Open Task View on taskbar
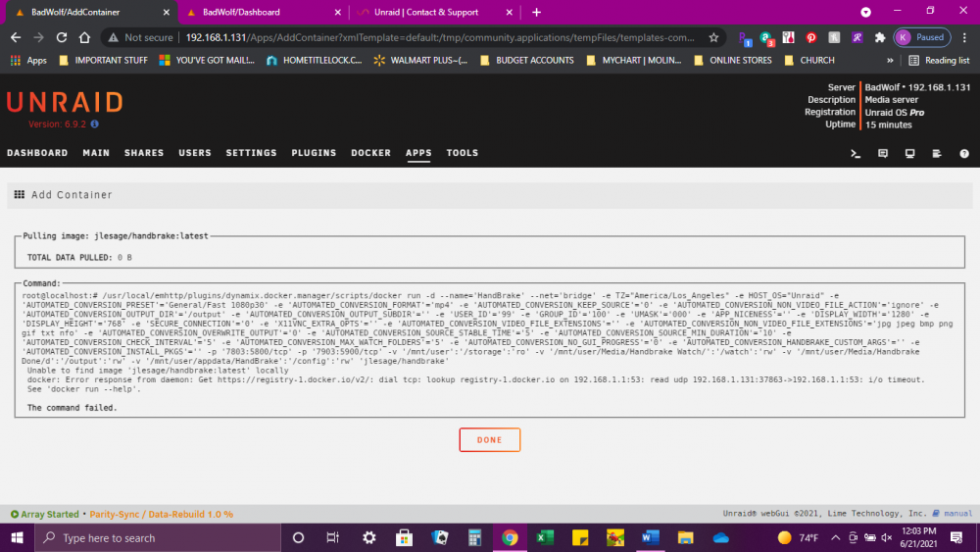The image size is (980, 552). pyautogui.click(x=333, y=537)
